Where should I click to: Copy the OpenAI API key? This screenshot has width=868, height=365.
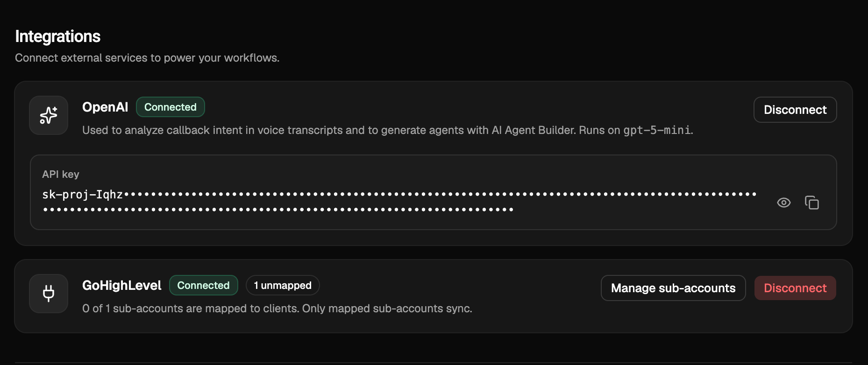[812, 203]
